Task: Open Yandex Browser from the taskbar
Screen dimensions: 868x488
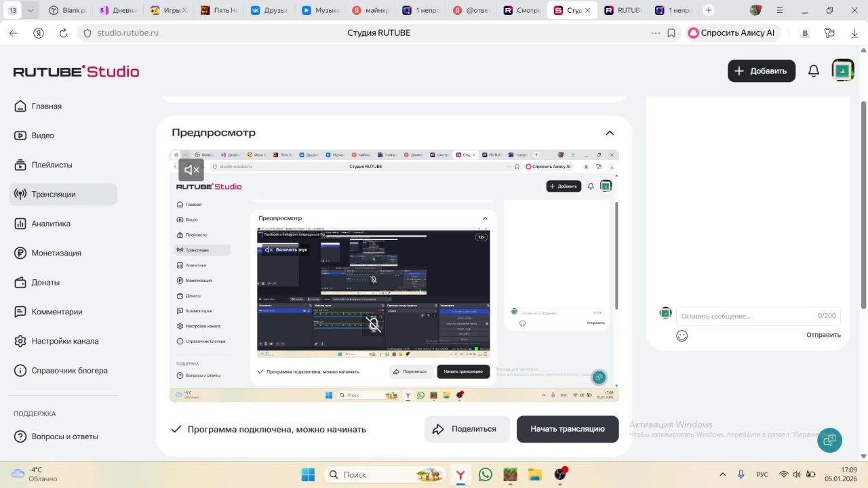Action: point(460,474)
